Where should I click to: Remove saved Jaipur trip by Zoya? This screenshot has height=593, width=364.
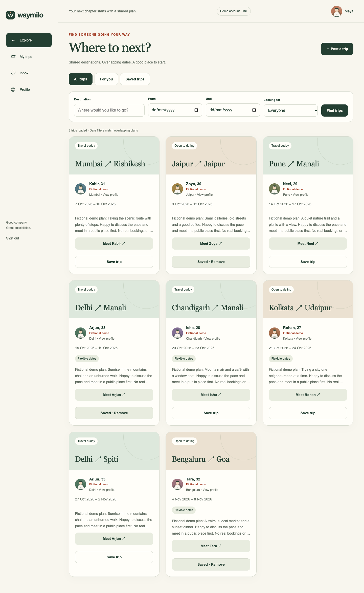click(x=211, y=262)
